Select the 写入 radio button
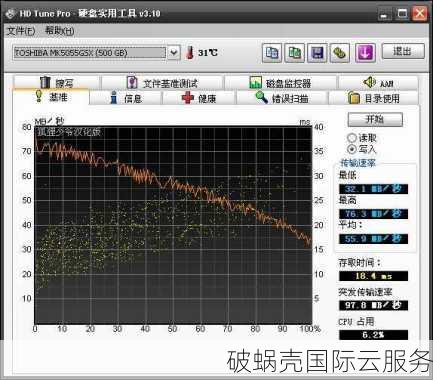433x380 pixels. pyautogui.click(x=352, y=149)
